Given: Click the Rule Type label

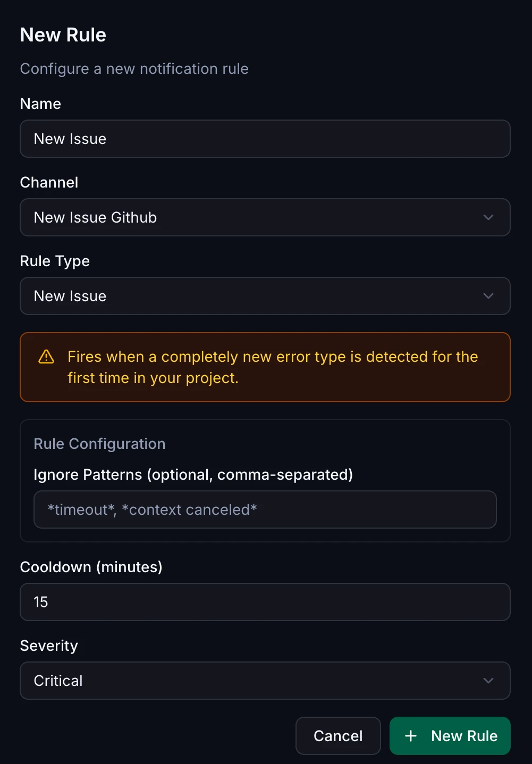Looking at the screenshot, I should (55, 261).
